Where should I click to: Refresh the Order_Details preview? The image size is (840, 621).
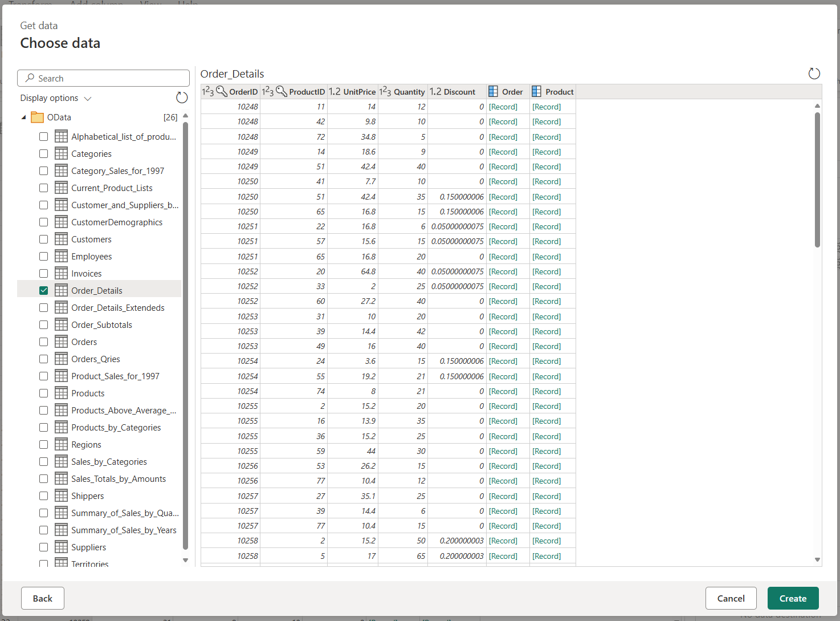(814, 74)
